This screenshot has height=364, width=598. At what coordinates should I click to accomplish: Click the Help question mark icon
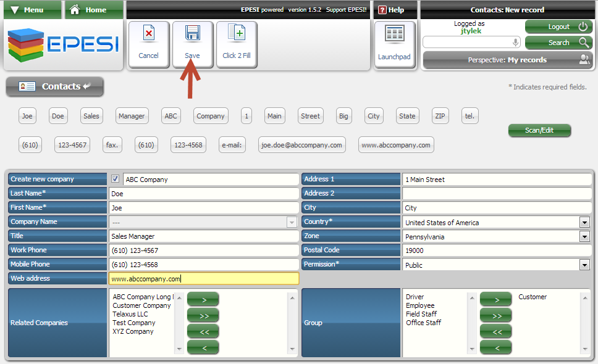pos(382,10)
